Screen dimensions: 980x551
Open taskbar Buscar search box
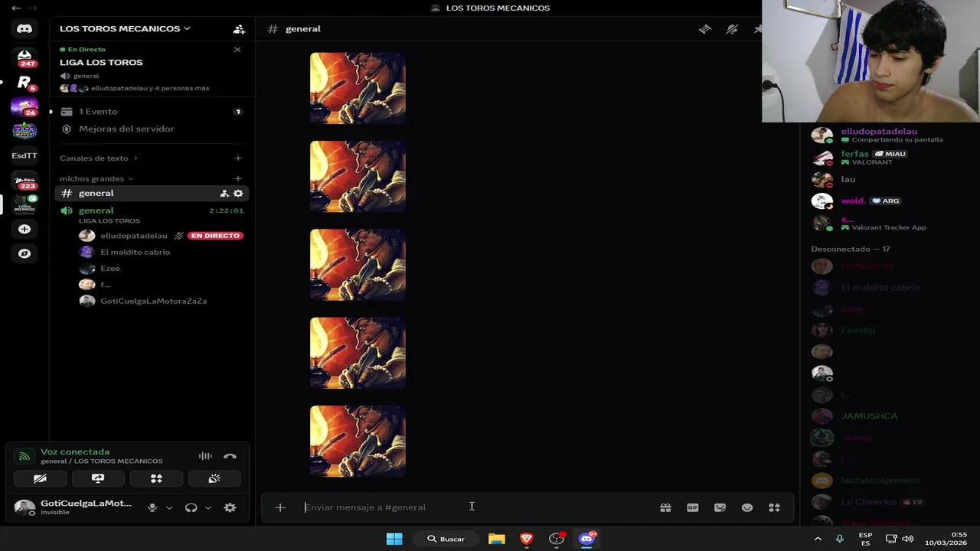446,539
